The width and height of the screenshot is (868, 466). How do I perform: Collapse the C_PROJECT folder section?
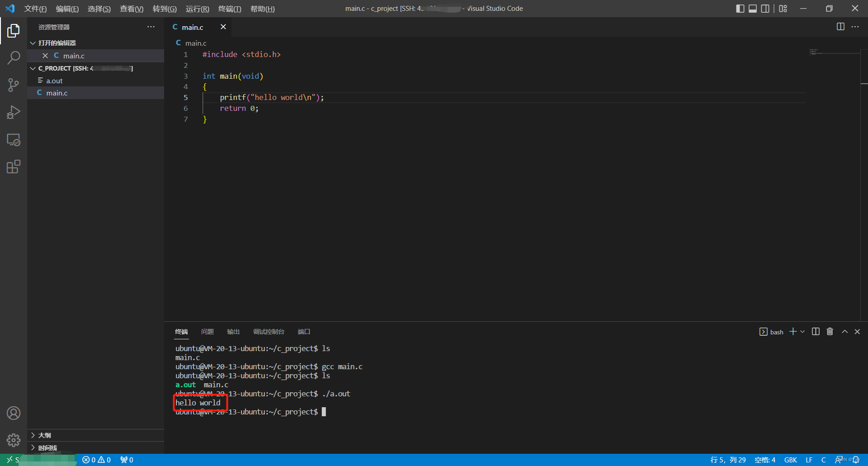tap(95, 68)
